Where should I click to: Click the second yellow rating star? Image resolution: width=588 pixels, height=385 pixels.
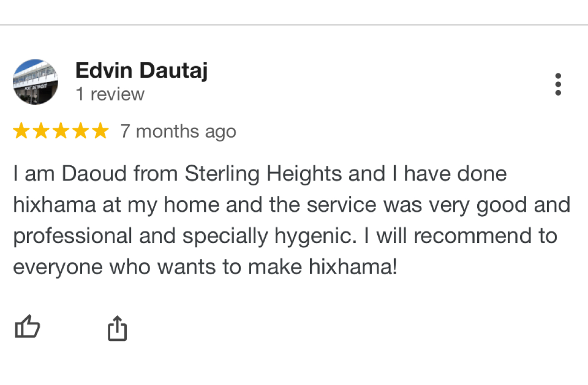coord(41,131)
